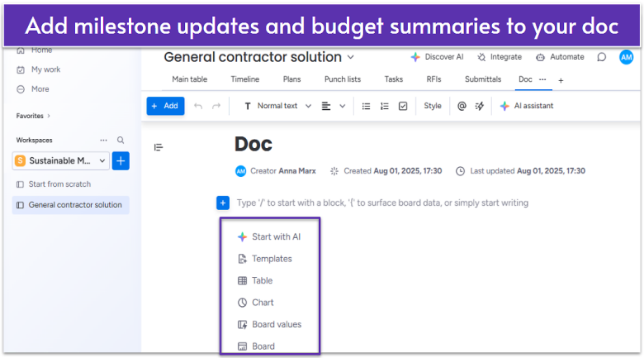Insert a bulleted list
644x358 pixels.
click(366, 106)
